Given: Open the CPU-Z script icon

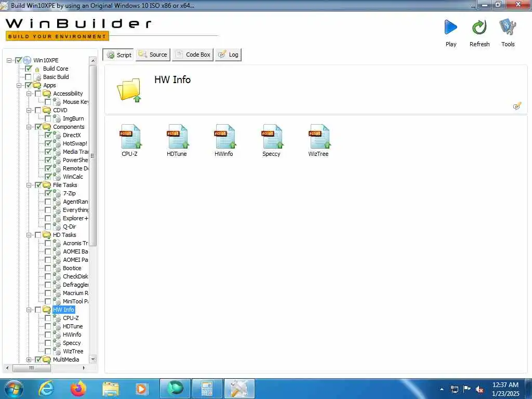Looking at the screenshot, I should tap(130, 137).
